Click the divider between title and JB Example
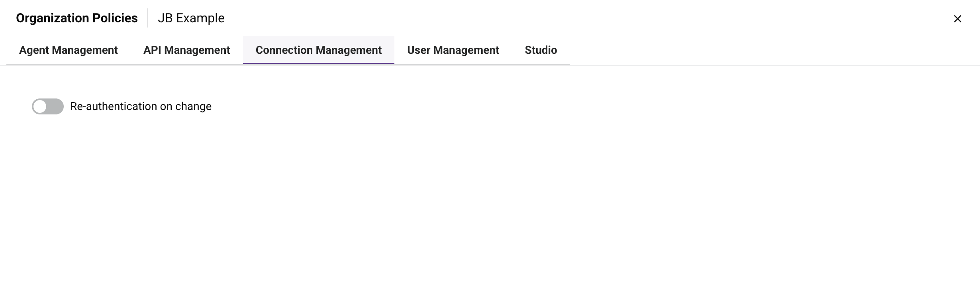The width and height of the screenshot is (980, 303). click(148, 18)
